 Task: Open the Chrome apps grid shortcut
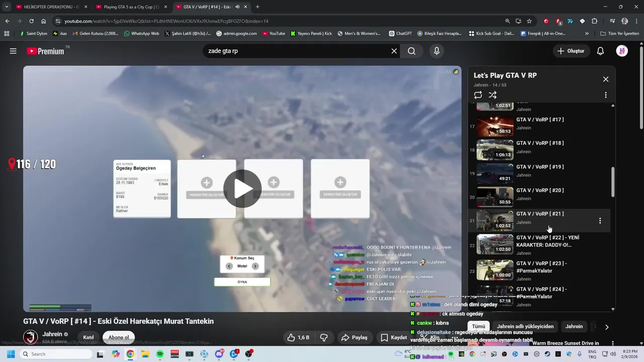coord(7,34)
